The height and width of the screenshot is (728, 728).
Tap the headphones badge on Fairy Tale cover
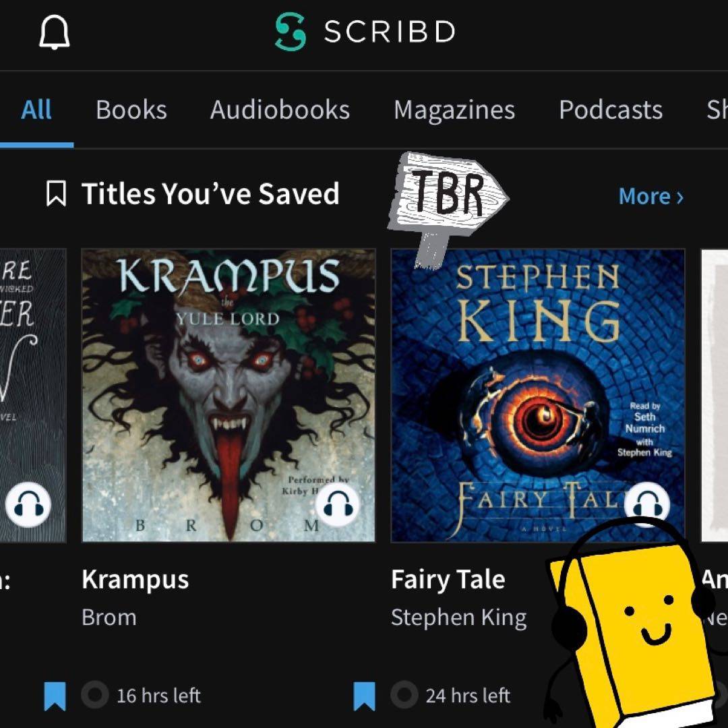pos(647,504)
